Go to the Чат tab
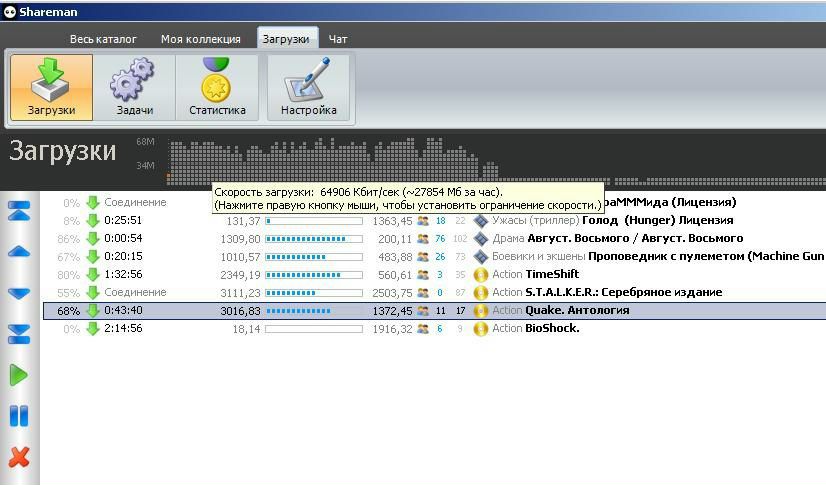Screen dimensions: 826x485 (x=338, y=39)
